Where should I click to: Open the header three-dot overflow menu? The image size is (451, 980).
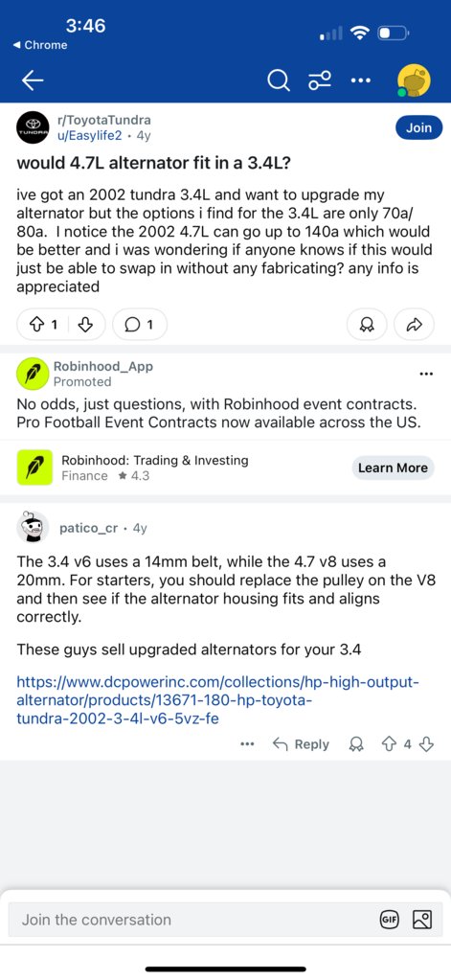pos(360,80)
